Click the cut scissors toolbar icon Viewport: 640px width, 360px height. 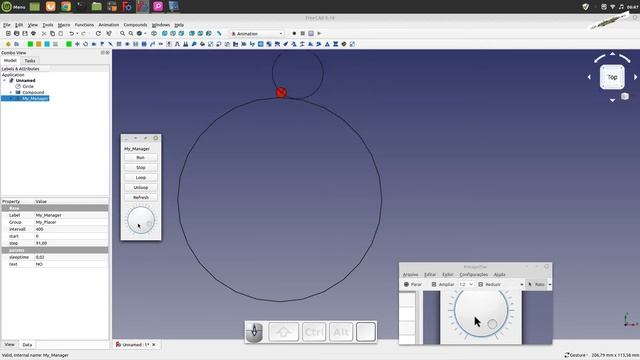[x=44, y=33]
